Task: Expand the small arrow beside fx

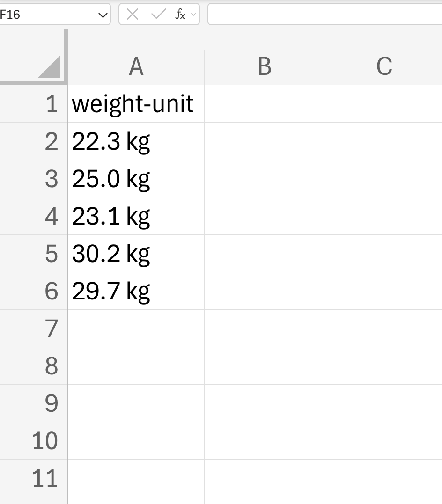Action: [x=193, y=14]
